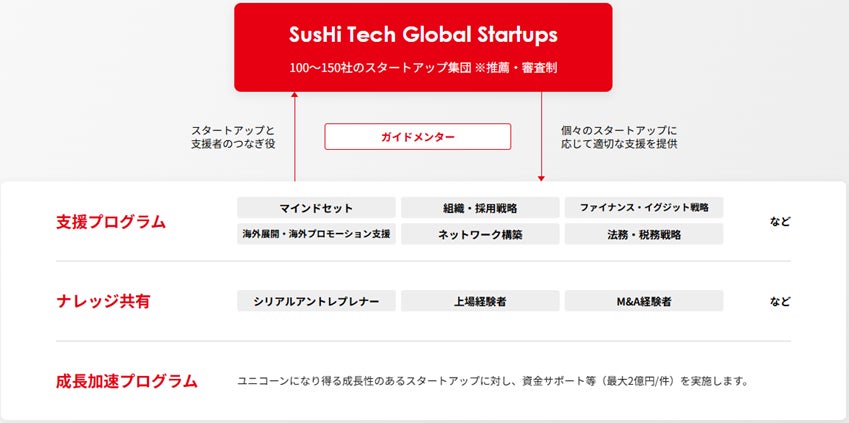Select the 上場経験者 tag
The image size is (849, 423).
[480, 301]
